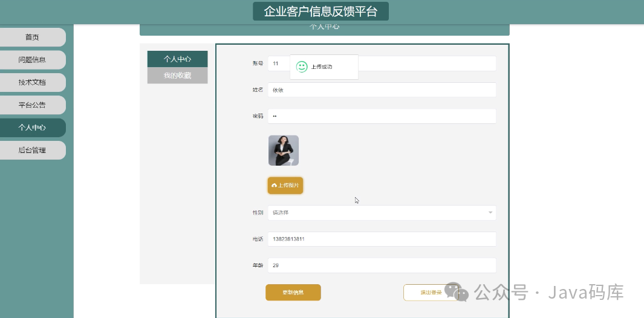Click the 密码 input field
The width and height of the screenshot is (644, 318).
382,116
